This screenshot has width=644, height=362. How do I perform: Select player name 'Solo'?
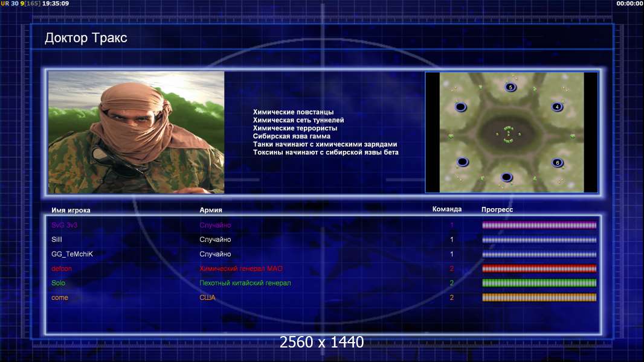tap(58, 283)
